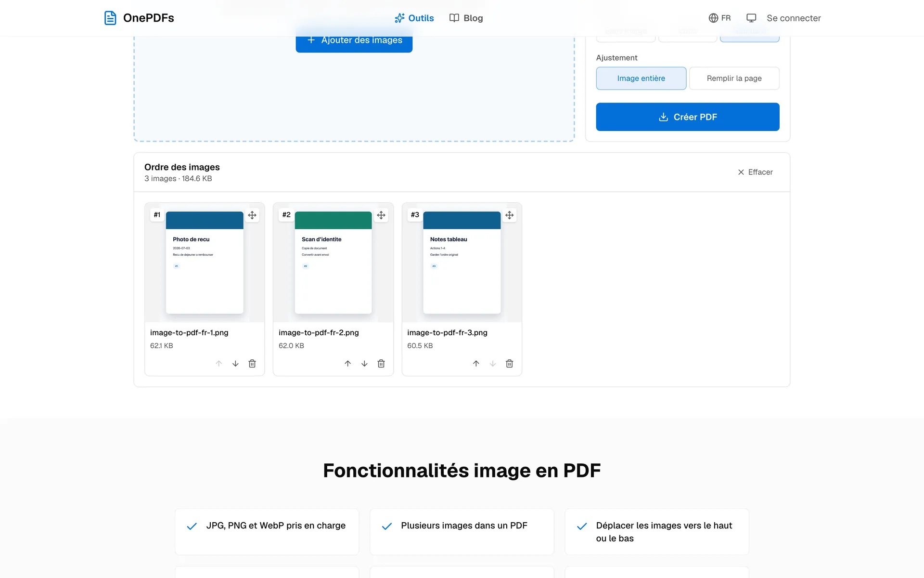Click the #2 order badge
Viewport: 924px width, 578px height.
point(286,215)
